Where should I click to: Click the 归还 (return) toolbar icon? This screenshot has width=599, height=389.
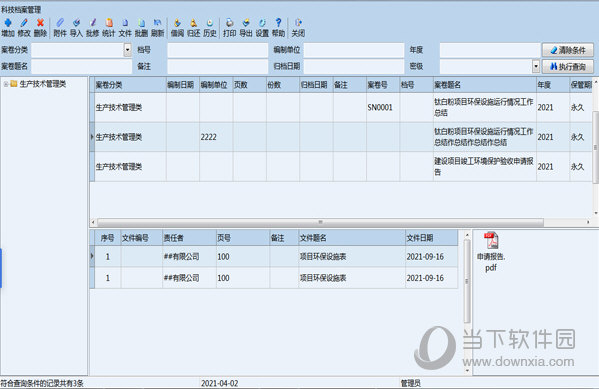tap(194, 28)
